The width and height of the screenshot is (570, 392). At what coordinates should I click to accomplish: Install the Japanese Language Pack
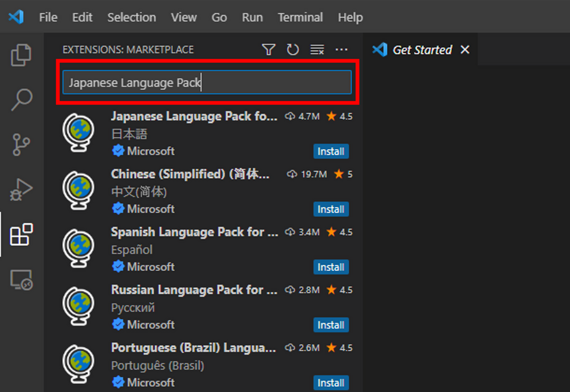(331, 151)
